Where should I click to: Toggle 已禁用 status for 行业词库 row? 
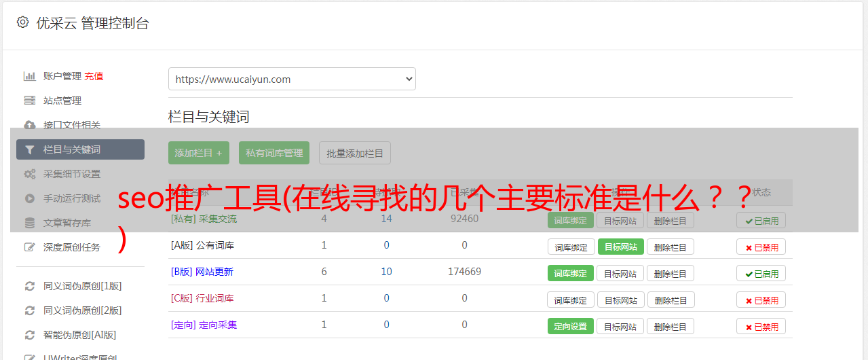click(761, 300)
